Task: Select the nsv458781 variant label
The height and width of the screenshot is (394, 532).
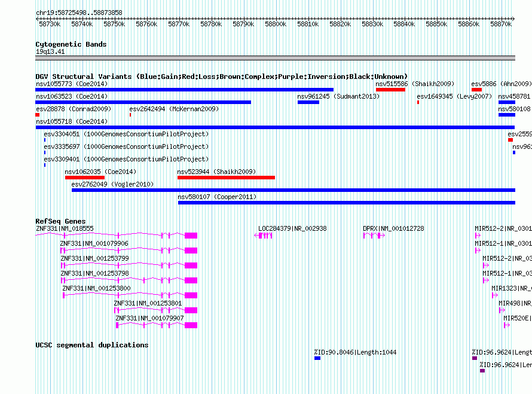Action: (514, 96)
